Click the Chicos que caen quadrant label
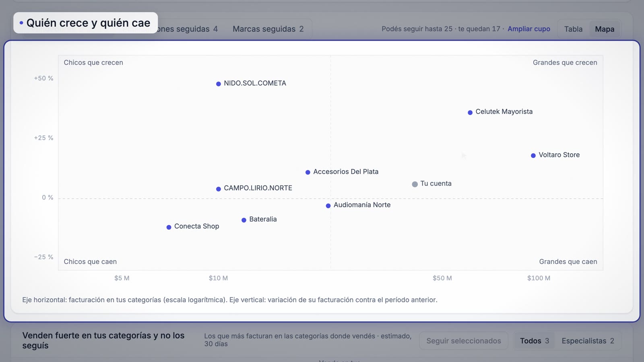Screen dimensions: 644x362 pyautogui.click(x=90, y=261)
